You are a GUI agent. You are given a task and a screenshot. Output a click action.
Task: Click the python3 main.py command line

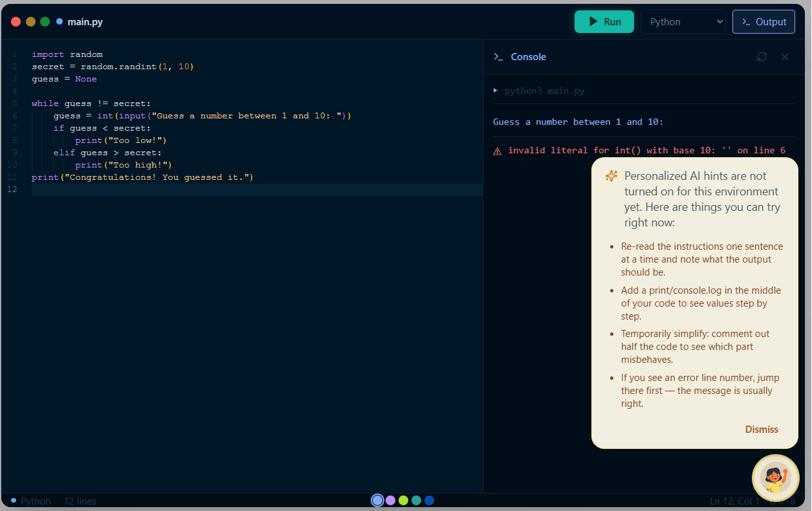click(x=545, y=91)
